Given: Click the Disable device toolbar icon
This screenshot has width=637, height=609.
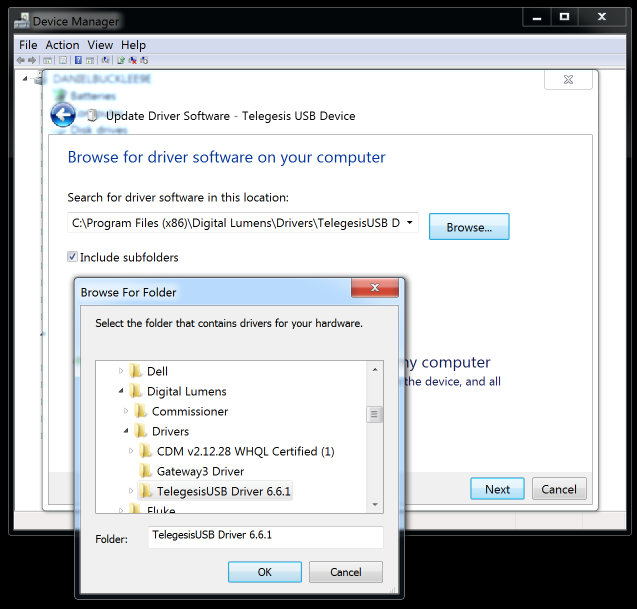Looking at the screenshot, I should 144,60.
